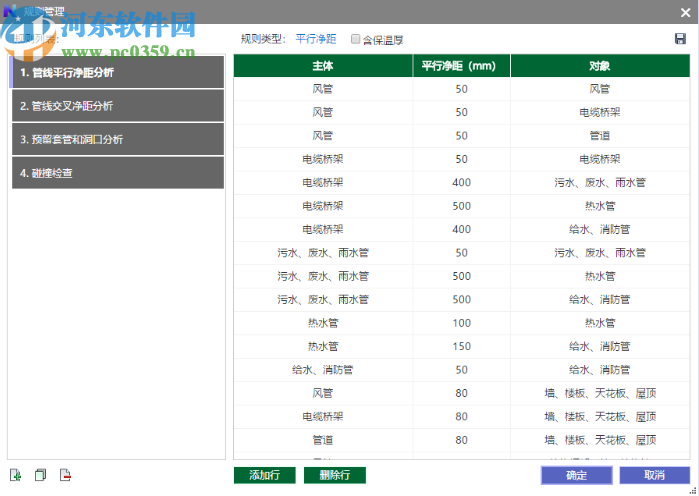Select rule 1. 管线平行净距分析

pyautogui.click(x=118, y=72)
